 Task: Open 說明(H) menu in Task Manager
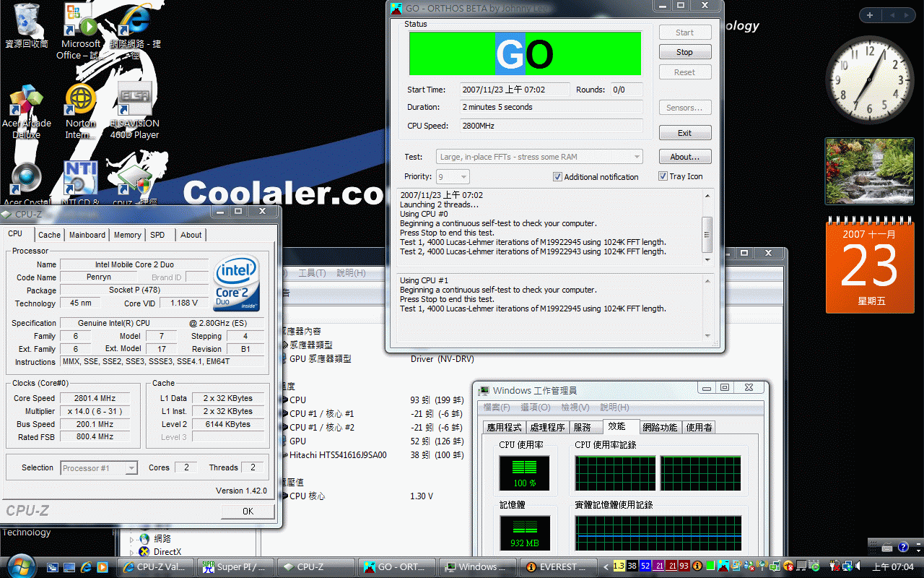[614, 407]
